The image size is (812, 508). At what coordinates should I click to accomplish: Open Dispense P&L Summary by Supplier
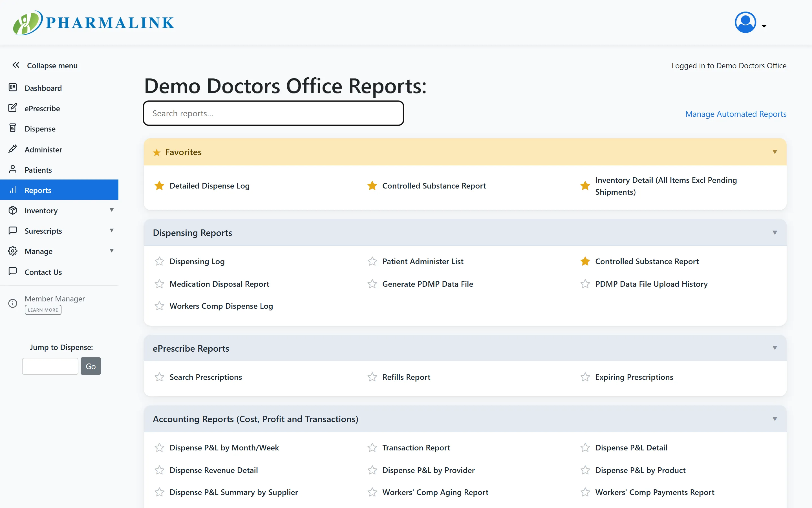(x=233, y=492)
